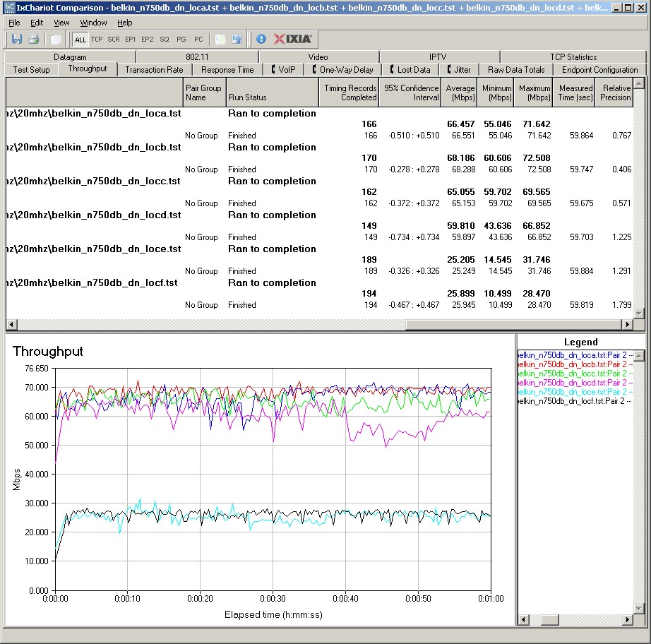The width and height of the screenshot is (651, 644).
Task: Switch to the Test Setup tab
Action: 31,70
